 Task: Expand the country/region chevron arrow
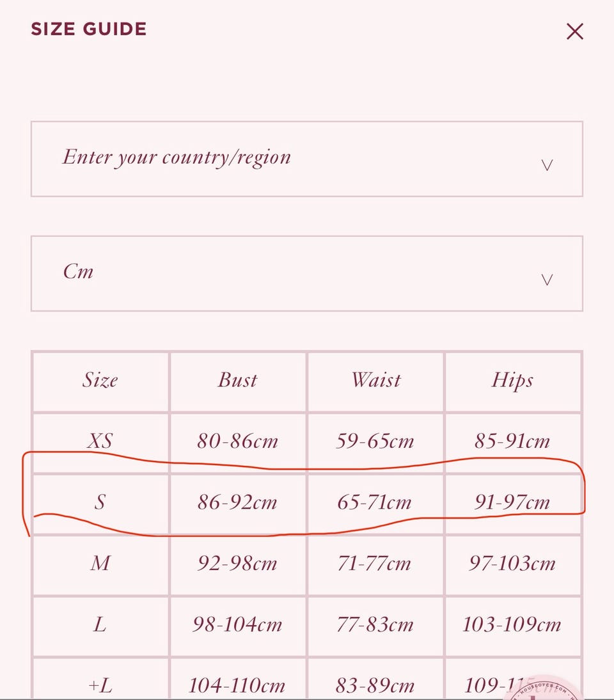pos(547,165)
